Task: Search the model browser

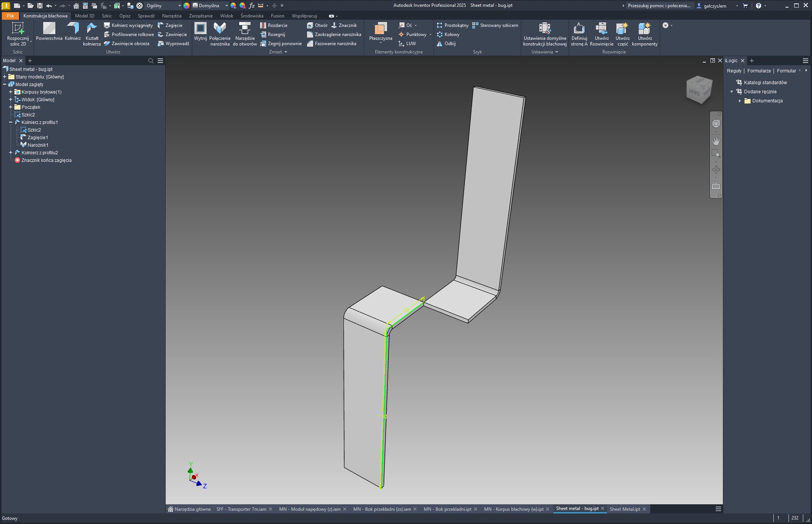Action: click(151, 61)
